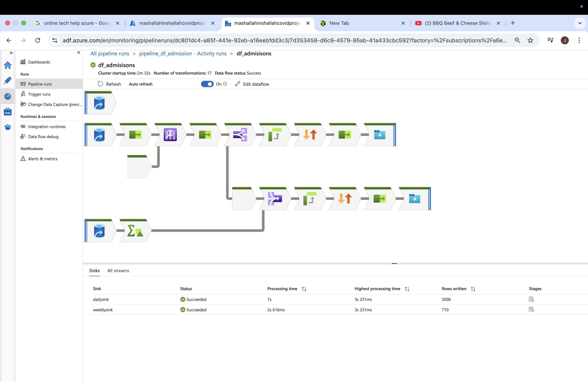Click the Home house icon in left rail
Viewport: 588px width, 382px height.
click(x=8, y=65)
